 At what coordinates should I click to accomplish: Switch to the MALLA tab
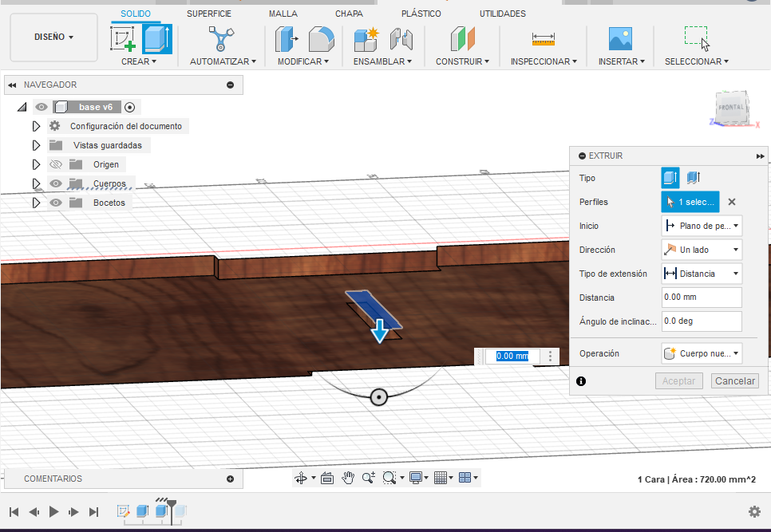coord(283,14)
